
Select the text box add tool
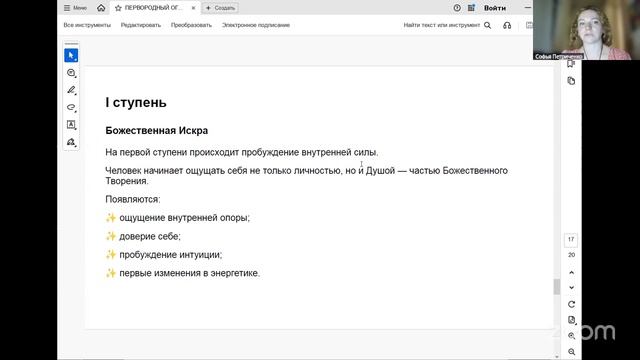[71, 124]
